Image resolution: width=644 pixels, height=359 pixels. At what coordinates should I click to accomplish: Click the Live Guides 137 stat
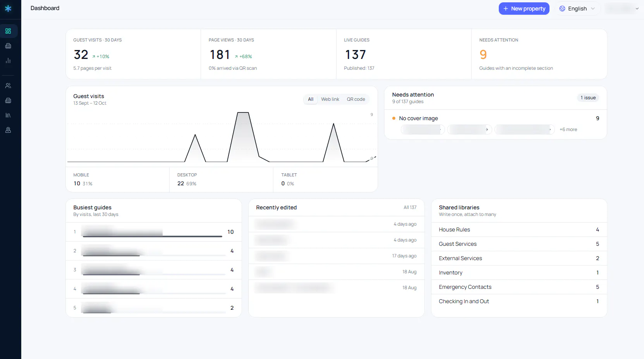pos(404,54)
